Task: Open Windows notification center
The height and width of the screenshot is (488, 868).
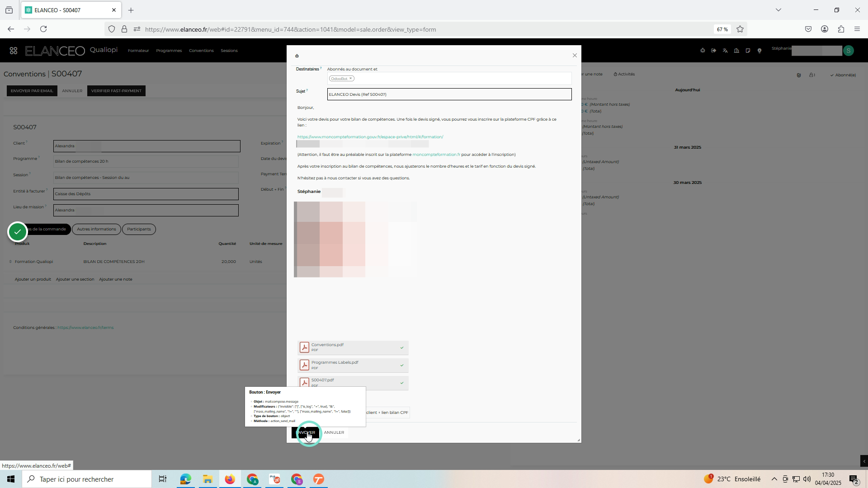Action: tap(854, 479)
